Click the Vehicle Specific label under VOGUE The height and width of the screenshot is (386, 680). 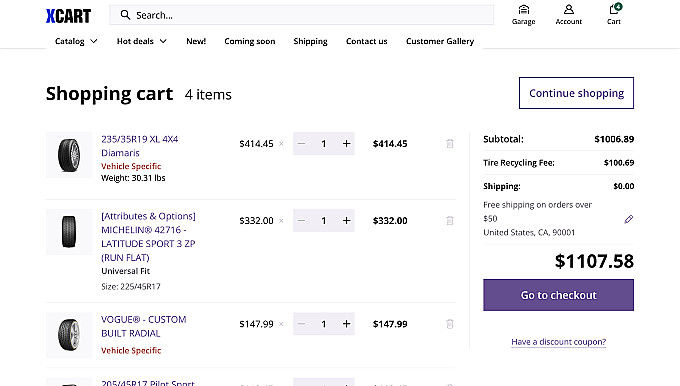pos(131,350)
